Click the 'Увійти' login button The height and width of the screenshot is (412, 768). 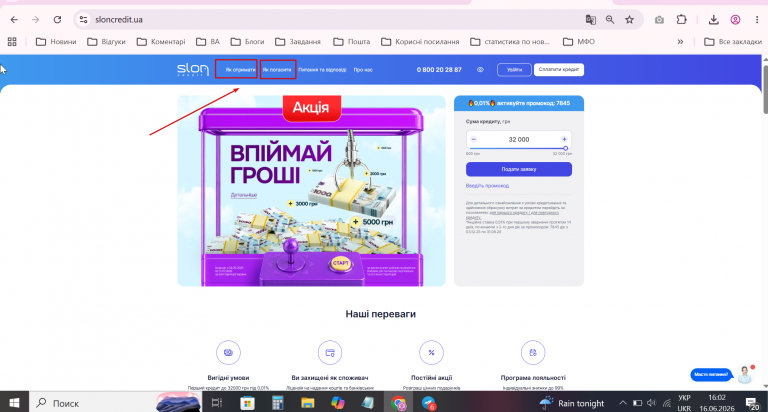coord(514,70)
